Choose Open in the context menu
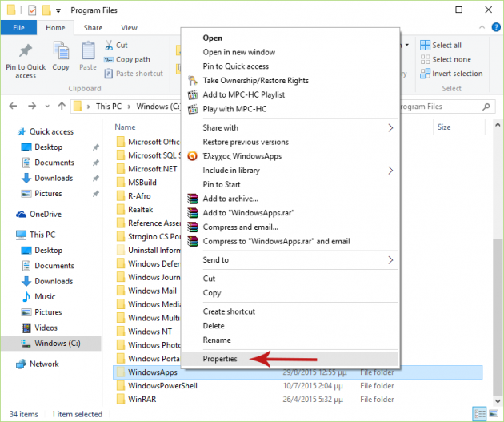The image size is (504, 422). coord(291,38)
